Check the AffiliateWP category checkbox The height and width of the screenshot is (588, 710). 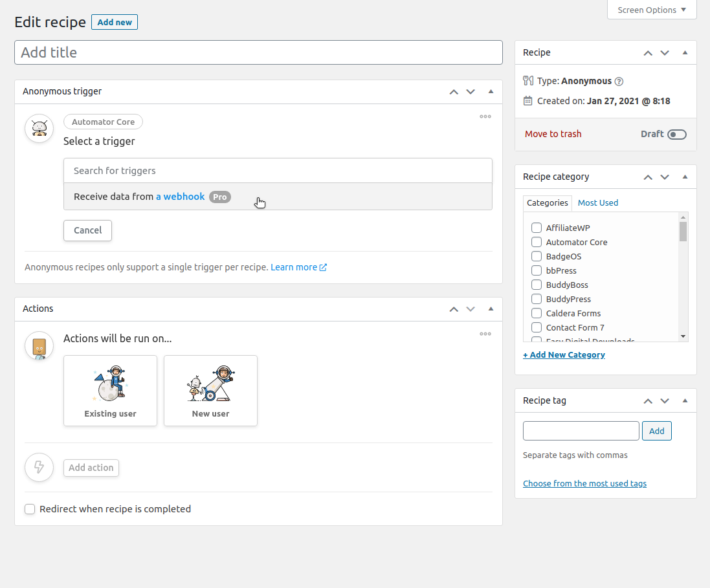536,228
